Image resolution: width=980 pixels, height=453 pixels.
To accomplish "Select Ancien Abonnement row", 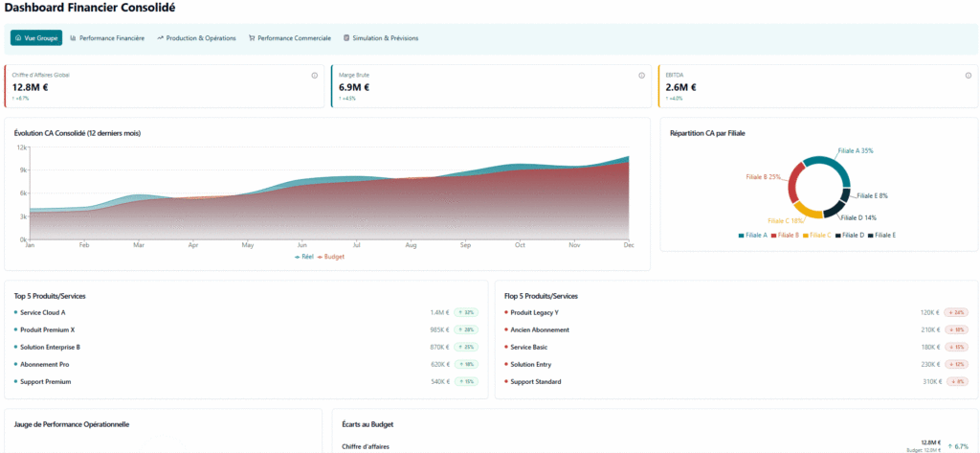I will click(x=736, y=329).
